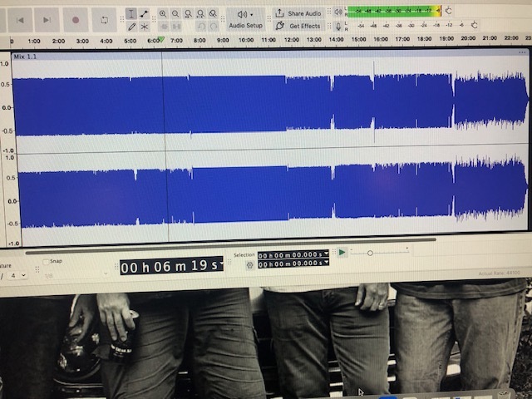The image size is (532, 399).
Task: Open the selection settings gear icon
Action: coord(249,264)
